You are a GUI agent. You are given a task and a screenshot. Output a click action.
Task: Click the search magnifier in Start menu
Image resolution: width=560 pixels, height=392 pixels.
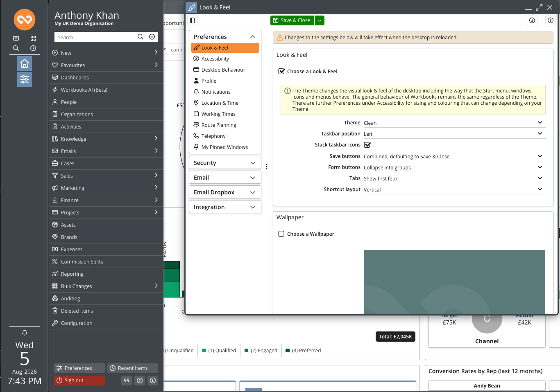click(x=141, y=37)
